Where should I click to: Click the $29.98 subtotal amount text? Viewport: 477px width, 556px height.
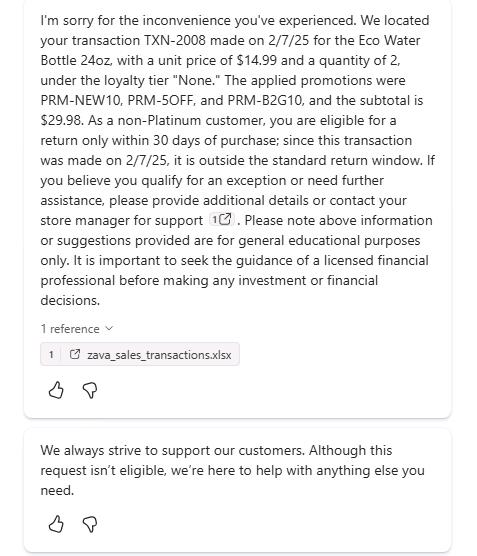click(61, 121)
